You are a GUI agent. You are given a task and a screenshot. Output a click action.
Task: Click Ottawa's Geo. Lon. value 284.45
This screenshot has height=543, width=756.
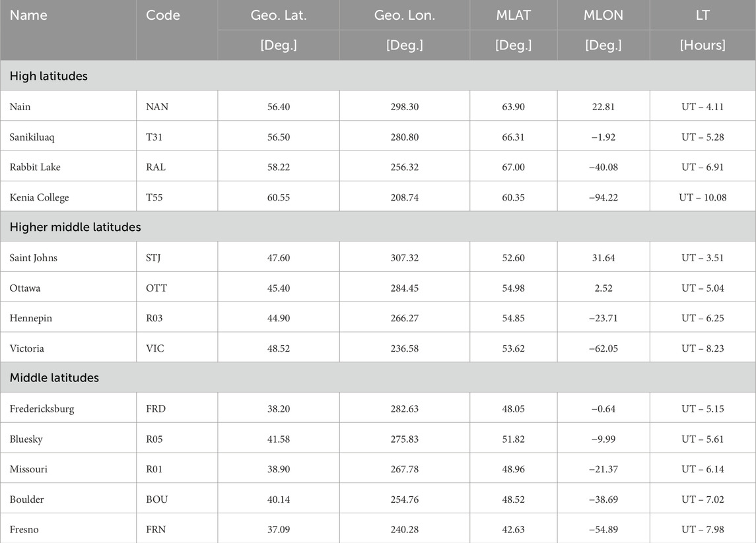405,288
